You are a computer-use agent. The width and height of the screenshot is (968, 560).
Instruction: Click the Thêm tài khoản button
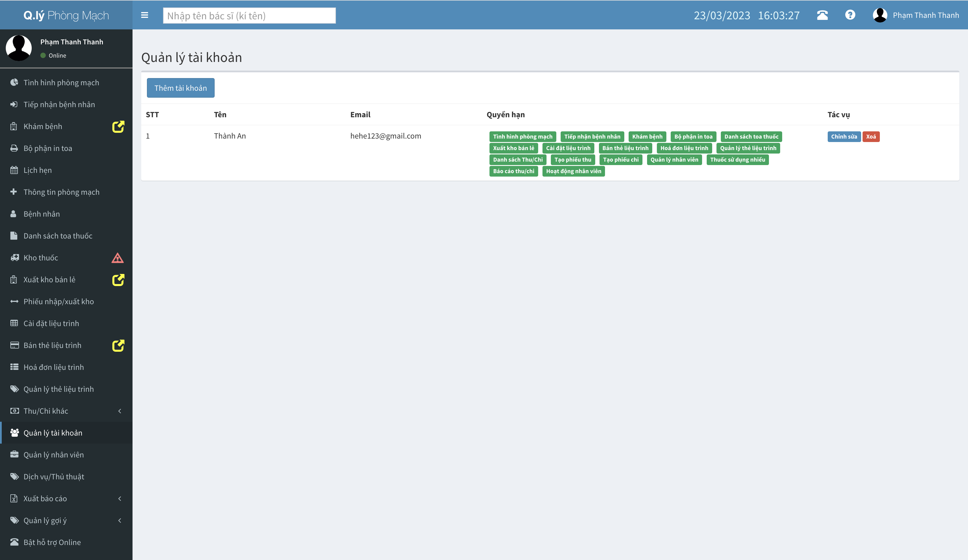[181, 88]
